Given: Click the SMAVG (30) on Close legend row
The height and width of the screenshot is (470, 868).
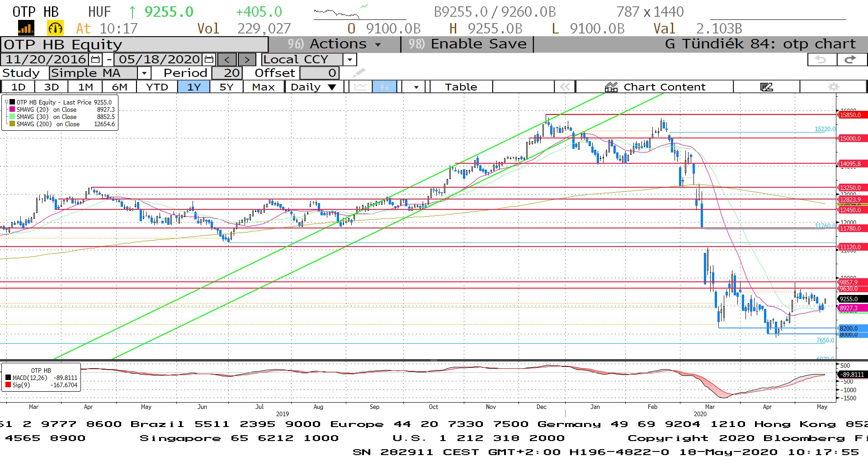Looking at the screenshot, I should (x=62, y=117).
